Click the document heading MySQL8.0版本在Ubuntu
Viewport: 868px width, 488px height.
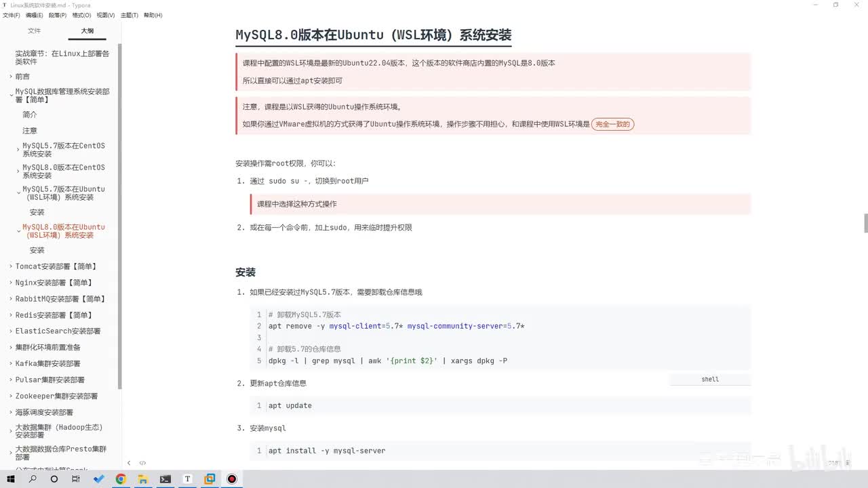(x=373, y=35)
